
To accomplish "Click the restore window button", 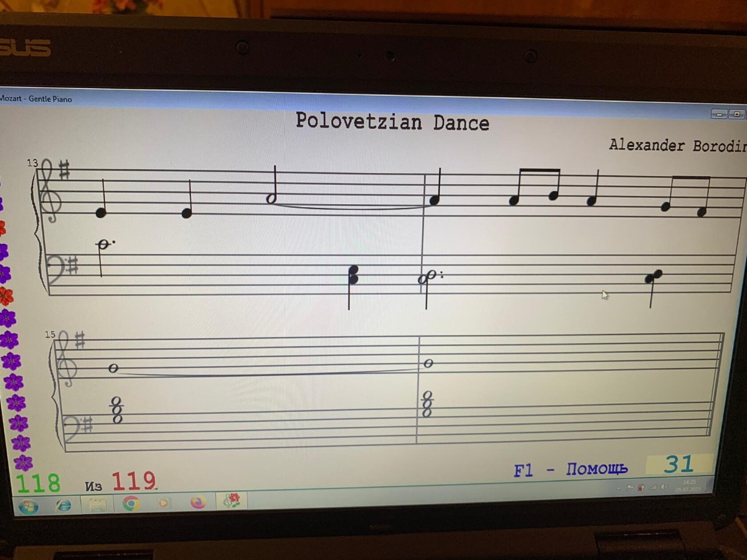I will [x=736, y=114].
